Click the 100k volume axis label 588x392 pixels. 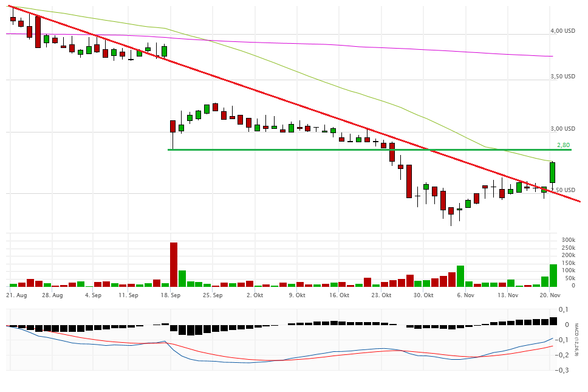(x=568, y=270)
